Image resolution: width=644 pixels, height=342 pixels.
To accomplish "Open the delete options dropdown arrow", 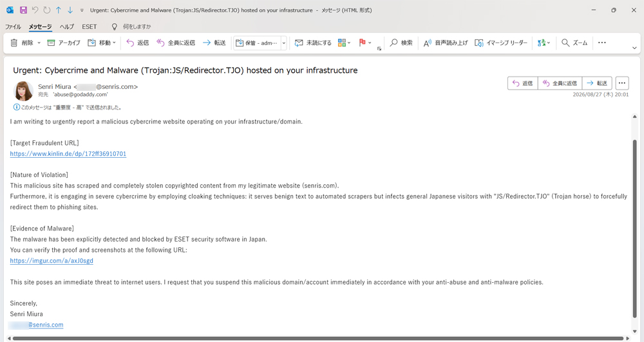I will 39,43.
